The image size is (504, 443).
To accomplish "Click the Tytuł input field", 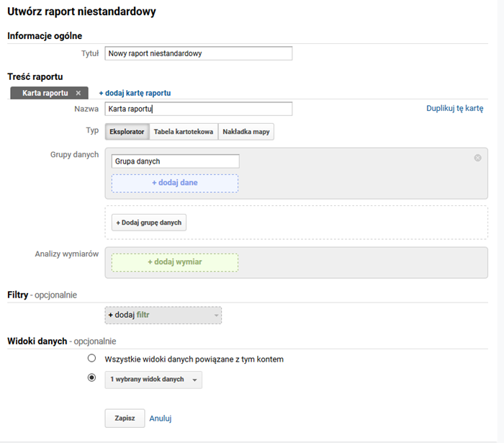I will [x=198, y=53].
